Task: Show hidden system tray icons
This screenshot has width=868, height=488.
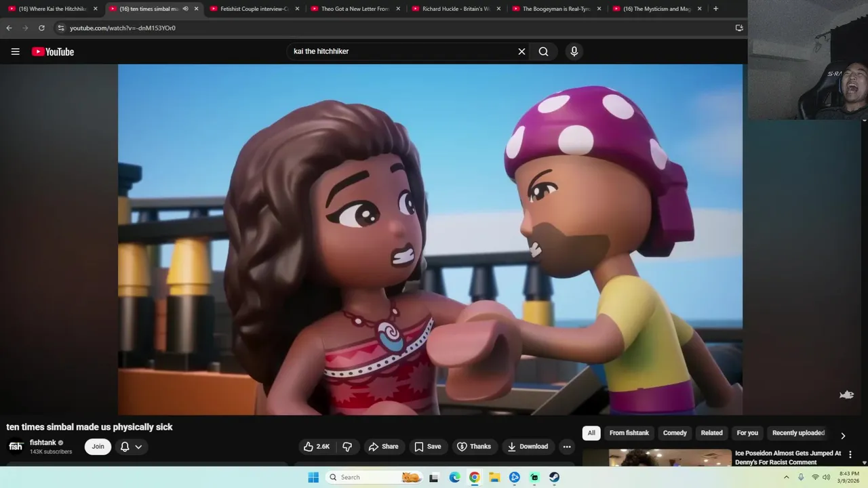Action: point(786,477)
